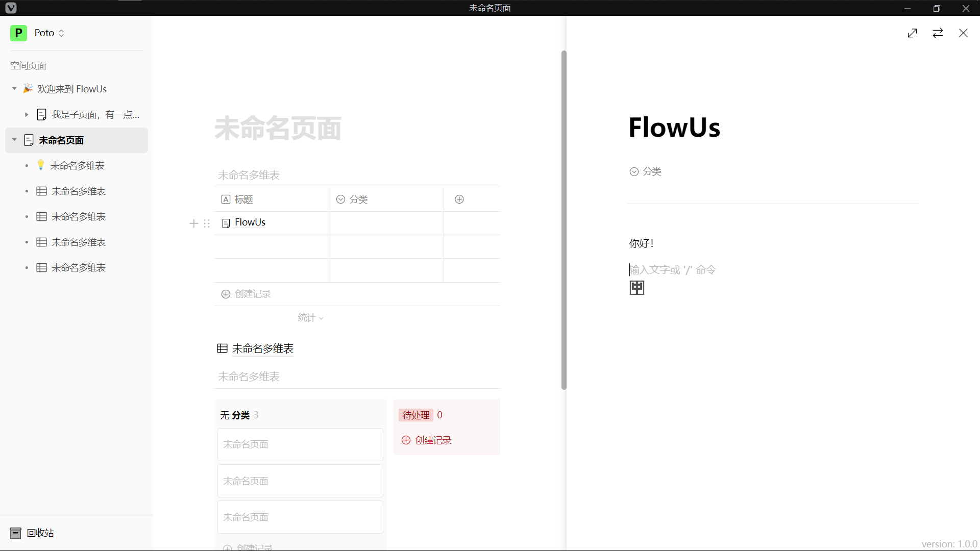Click the main page vertical scrollbar
Screen dimensions: 980x551
pyautogui.click(x=563, y=219)
